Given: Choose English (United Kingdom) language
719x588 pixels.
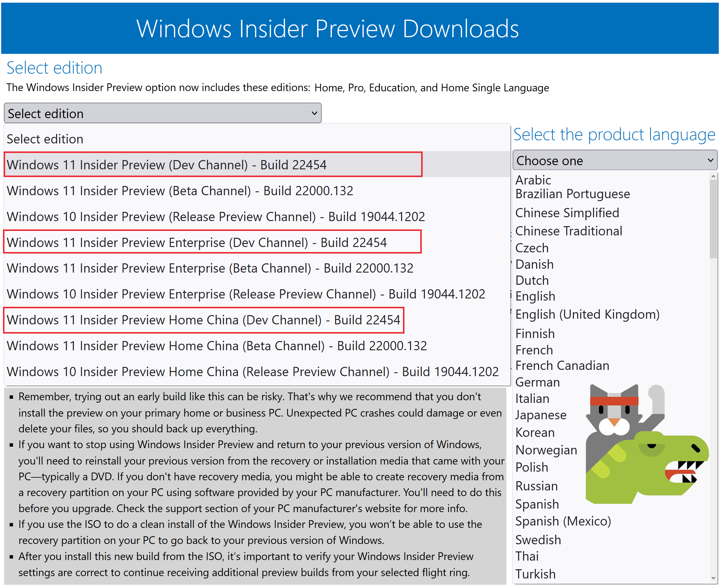Looking at the screenshot, I should [x=587, y=314].
